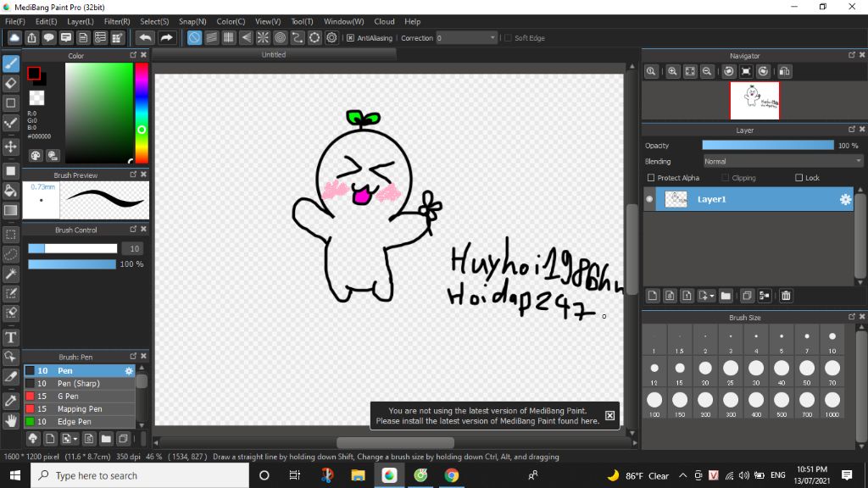Click the cloud icon in the toolbar
Image resolution: width=868 pixels, height=488 pixels.
point(14,37)
